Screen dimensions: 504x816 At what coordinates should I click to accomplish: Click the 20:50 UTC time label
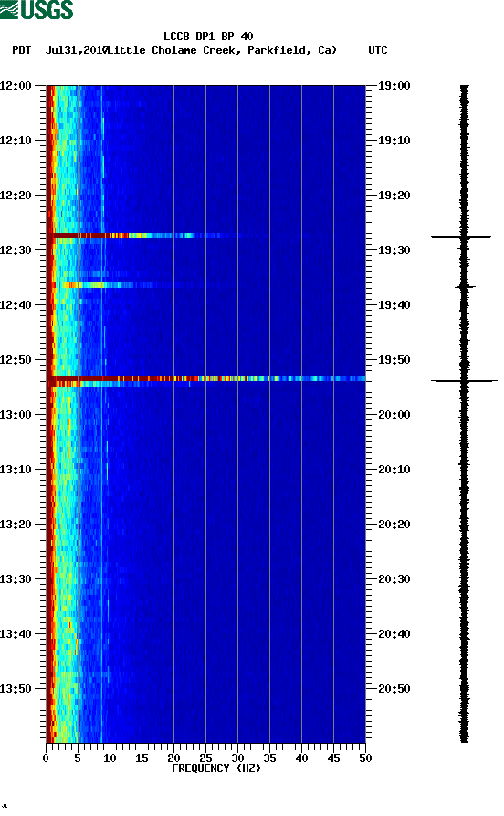tap(394, 688)
